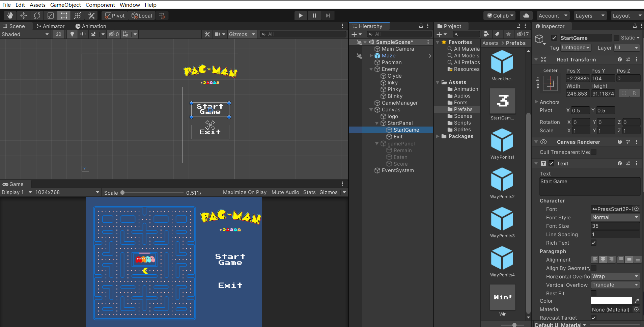Toggle 2D scene view mode
The width and height of the screenshot is (644, 327).
pyautogui.click(x=59, y=34)
